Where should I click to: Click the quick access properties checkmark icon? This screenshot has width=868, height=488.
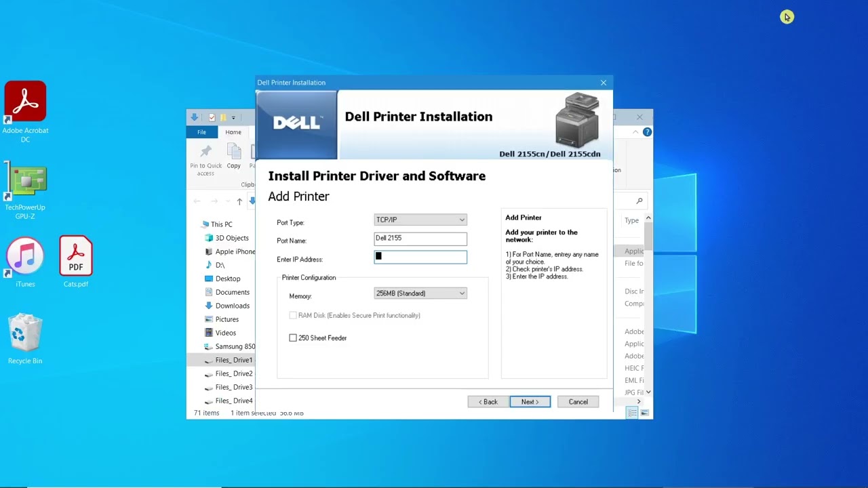(x=212, y=117)
